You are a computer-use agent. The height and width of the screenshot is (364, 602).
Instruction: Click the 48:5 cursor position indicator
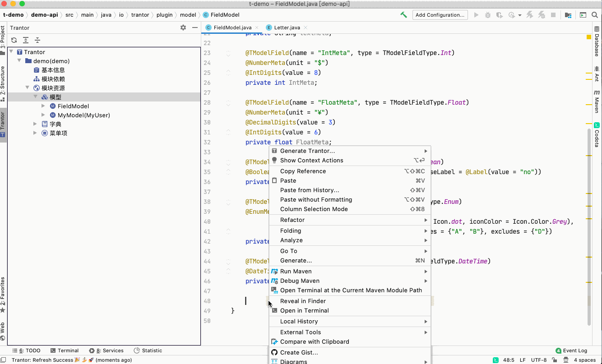509,360
